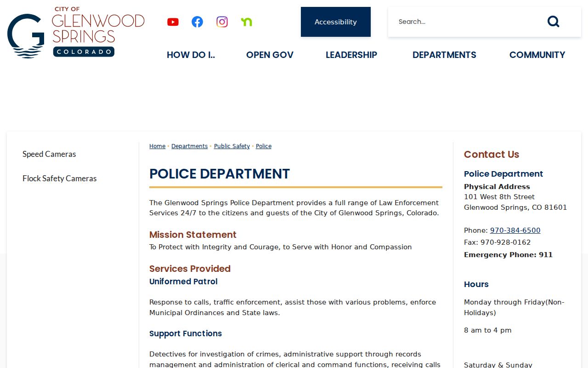Expand the Leadership menu

point(351,55)
